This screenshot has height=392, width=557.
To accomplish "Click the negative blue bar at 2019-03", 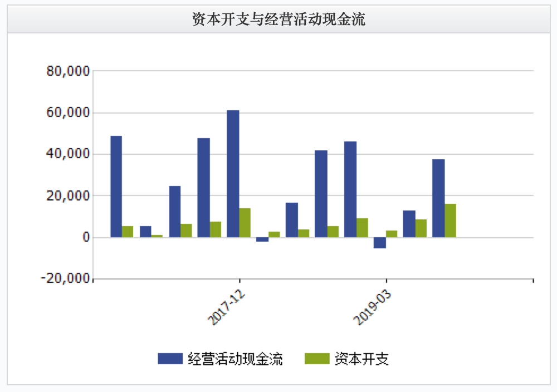I will pos(380,243).
